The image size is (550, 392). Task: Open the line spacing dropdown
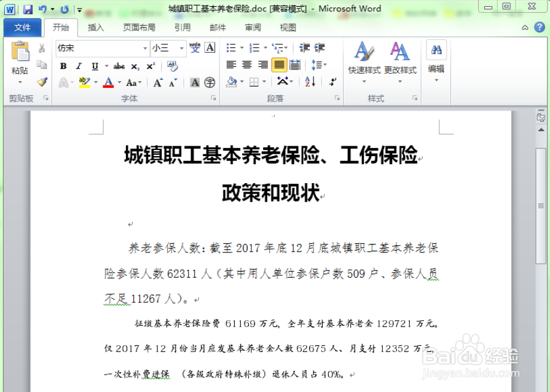318,64
